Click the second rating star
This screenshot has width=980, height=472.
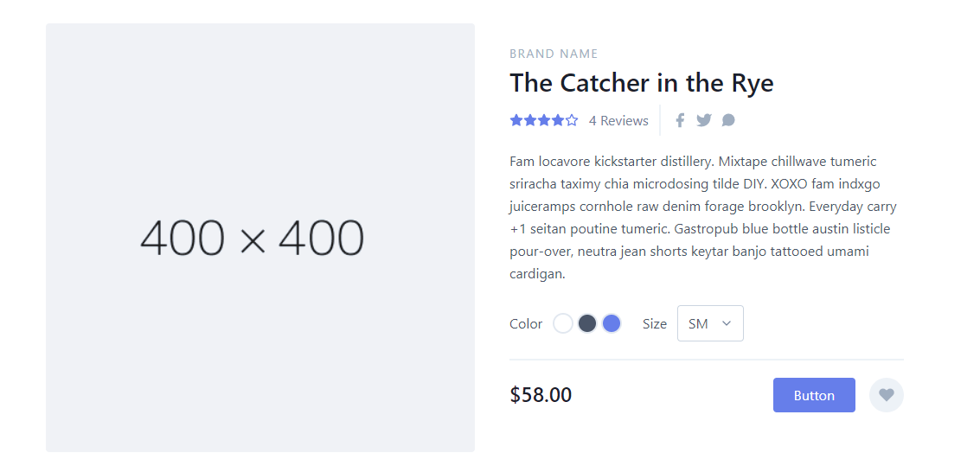[530, 120]
